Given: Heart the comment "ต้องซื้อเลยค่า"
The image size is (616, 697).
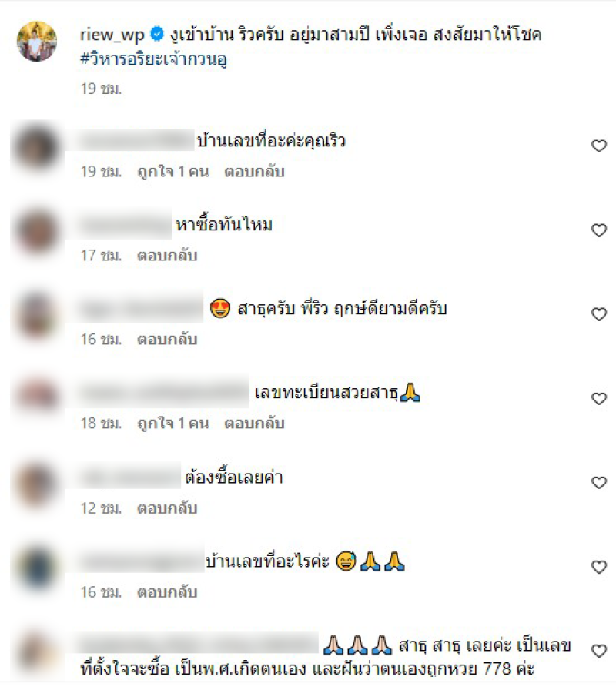Looking at the screenshot, I should [599, 482].
